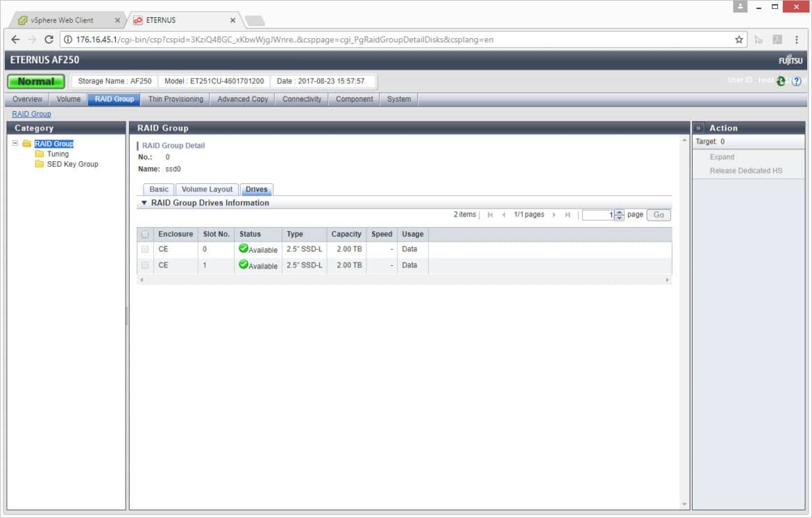Click Expand in the Action panel
This screenshot has height=518, width=812.
[x=722, y=157]
